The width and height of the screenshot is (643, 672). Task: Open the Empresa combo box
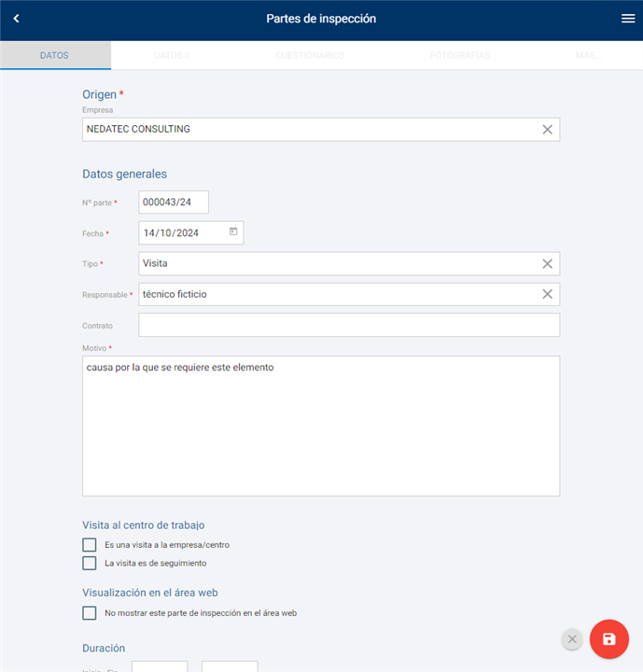click(308, 130)
